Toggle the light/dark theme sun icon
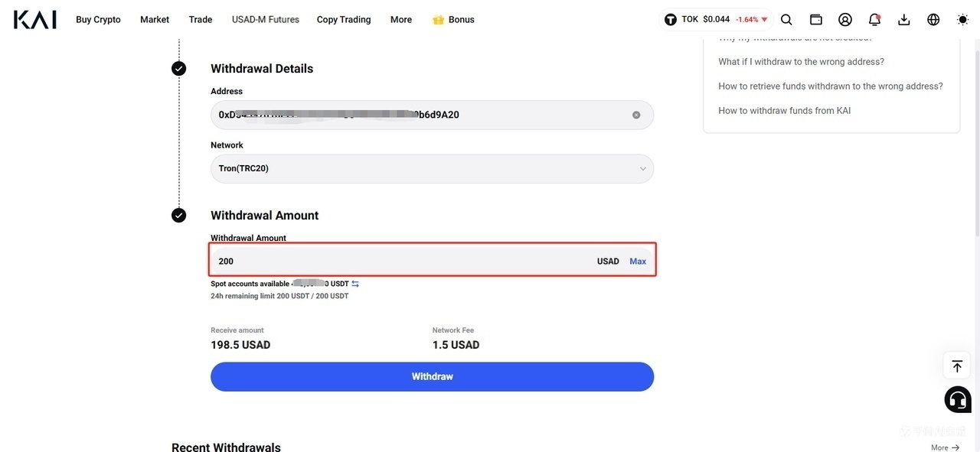The image size is (980, 452). coord(962,20)
